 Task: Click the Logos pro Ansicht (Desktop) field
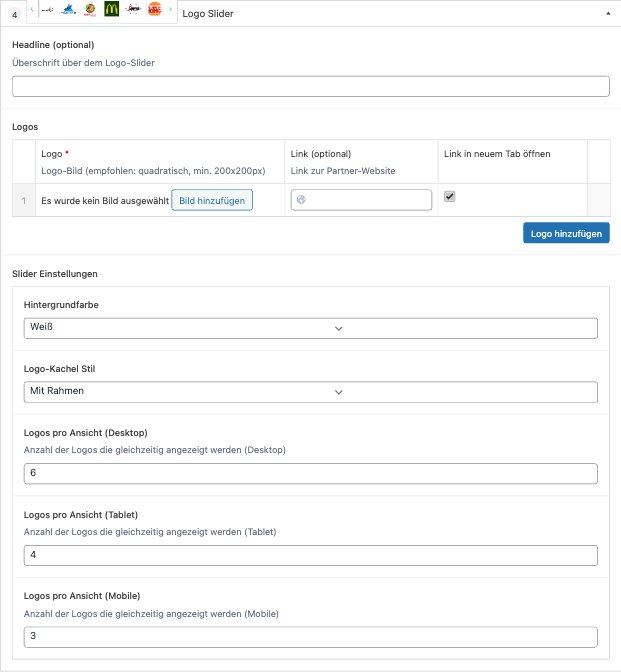pyautogui.click(x=310, y=473)
